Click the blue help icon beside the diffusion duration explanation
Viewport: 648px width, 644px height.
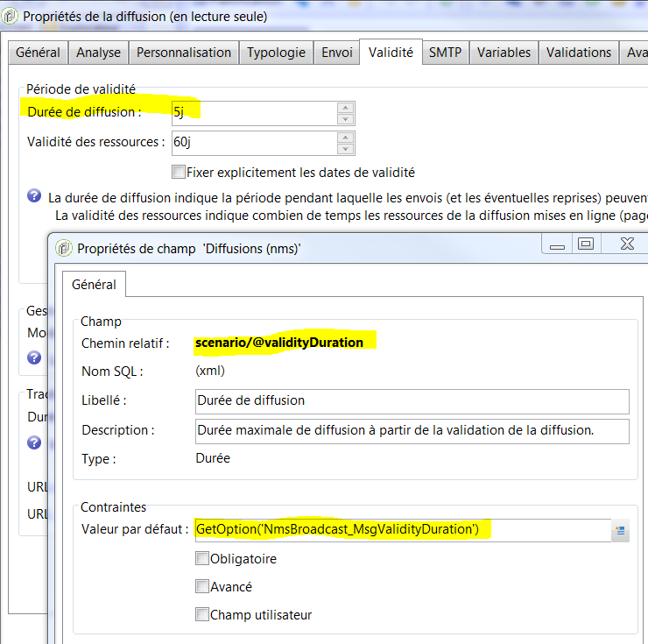click(x=34, y=195)
